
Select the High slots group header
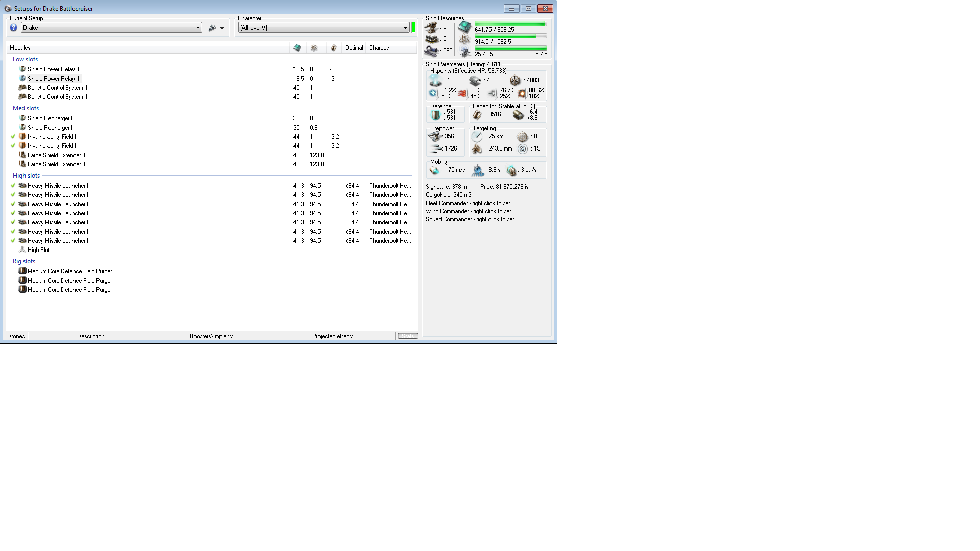tap(26, 176)
